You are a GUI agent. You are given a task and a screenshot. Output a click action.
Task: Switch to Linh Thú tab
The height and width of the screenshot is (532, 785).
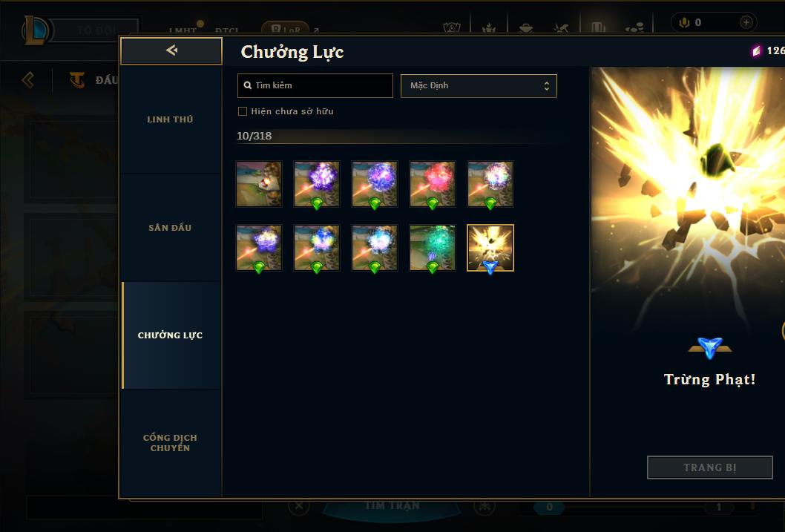170,119
